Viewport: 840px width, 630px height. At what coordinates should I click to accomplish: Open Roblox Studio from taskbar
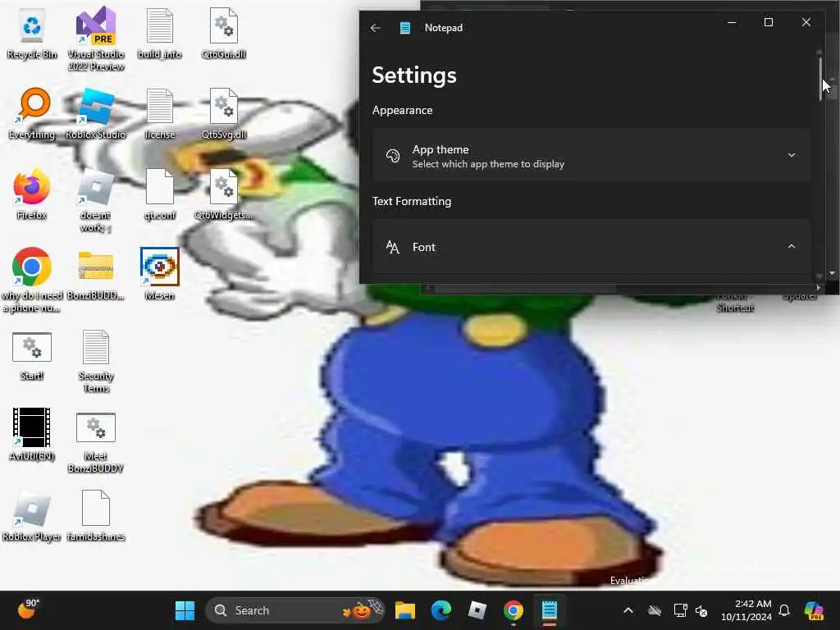[x=477, y=610]
